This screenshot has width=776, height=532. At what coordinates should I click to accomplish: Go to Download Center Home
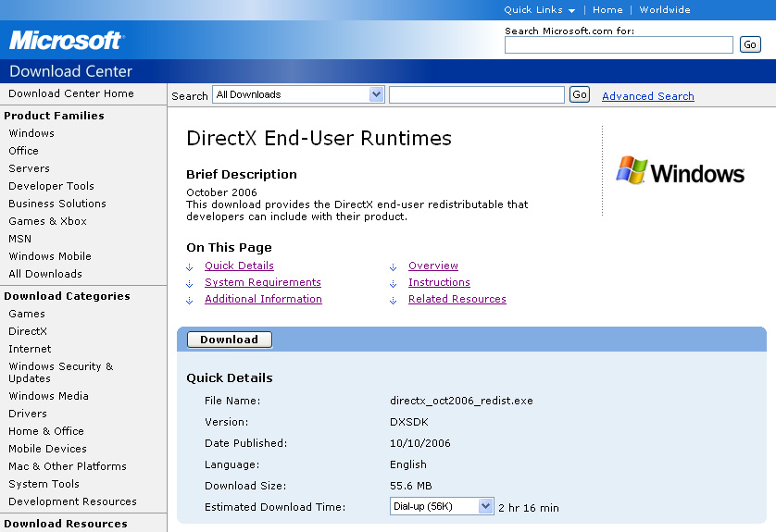71,93
